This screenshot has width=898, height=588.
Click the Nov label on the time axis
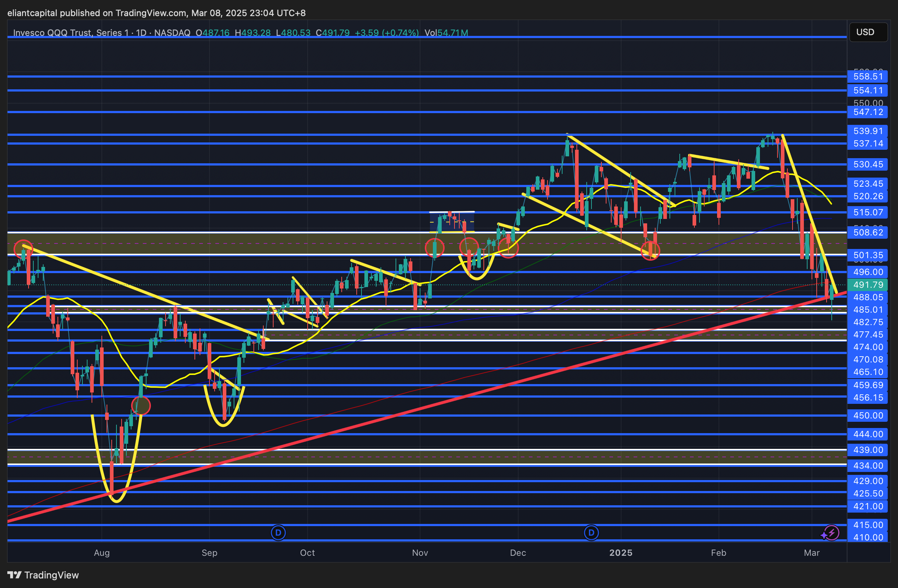(x=420, y=552)
